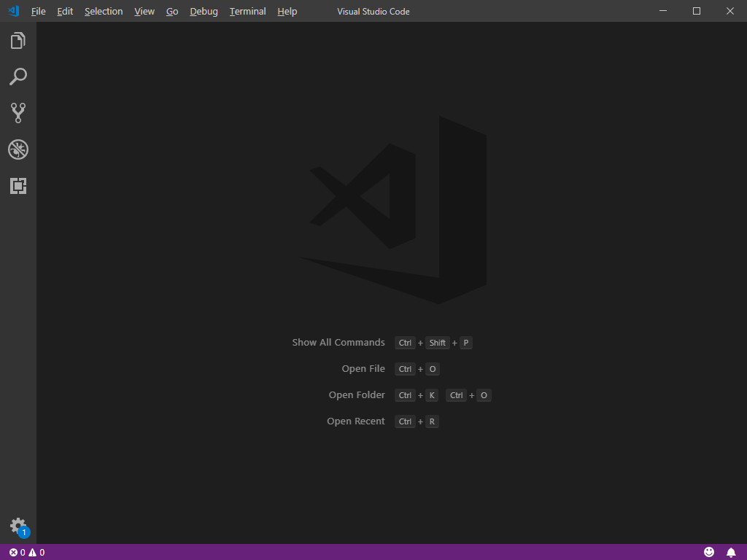
Task: Click the Visual Studio Code window title text
Action: click(373, 12)
